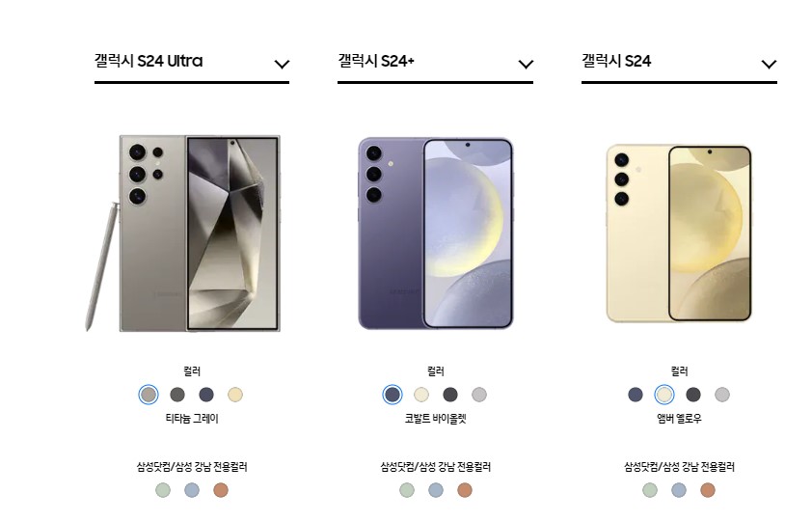This screenshot has width=812, height=521.
Task: Pick the light gray swatch for Galaxy S24
Action: (x=722, y=395)
